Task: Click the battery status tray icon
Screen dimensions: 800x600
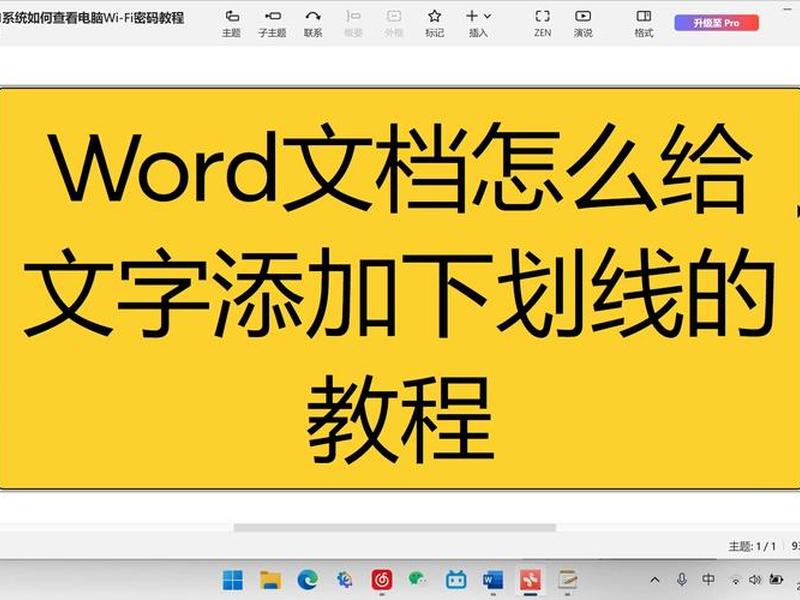Action: [x=776, y=580]
